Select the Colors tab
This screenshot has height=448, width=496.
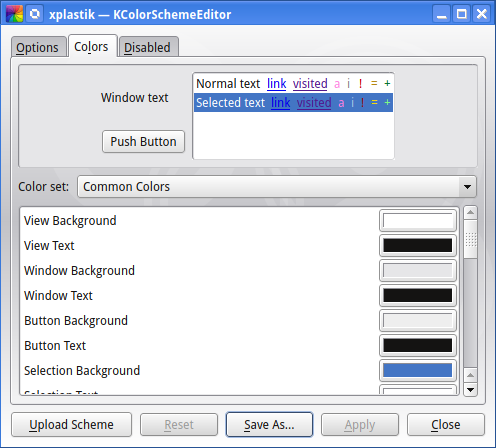pyautogui.click(x=93, y=46)
